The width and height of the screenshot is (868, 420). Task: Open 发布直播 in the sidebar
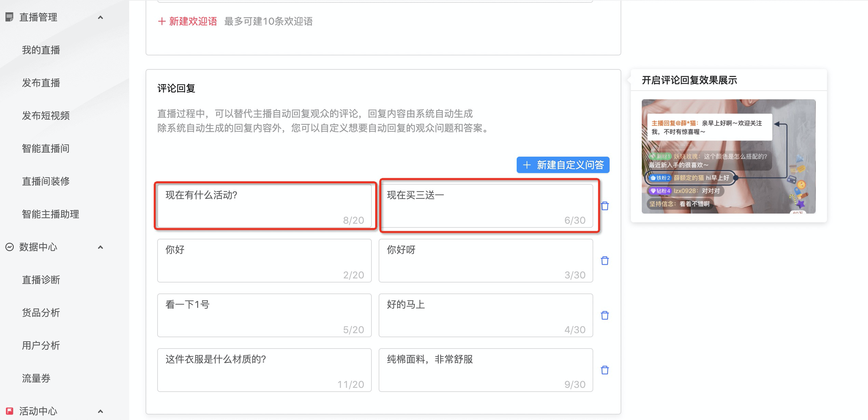[x=41, y=83]
